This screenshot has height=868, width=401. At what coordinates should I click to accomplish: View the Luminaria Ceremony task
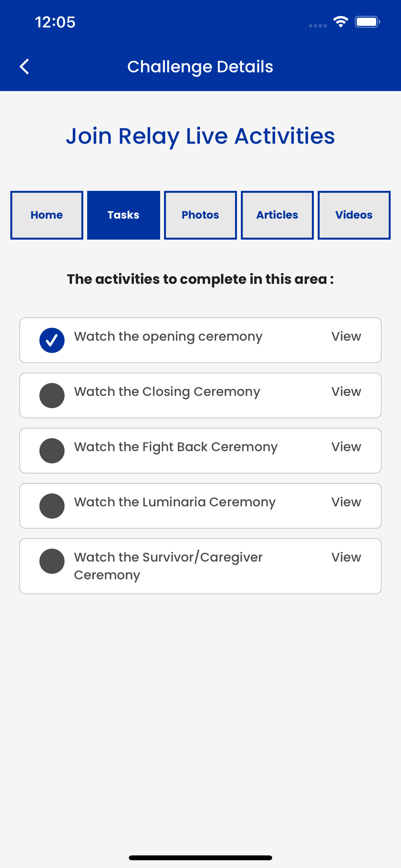(346, 502)
